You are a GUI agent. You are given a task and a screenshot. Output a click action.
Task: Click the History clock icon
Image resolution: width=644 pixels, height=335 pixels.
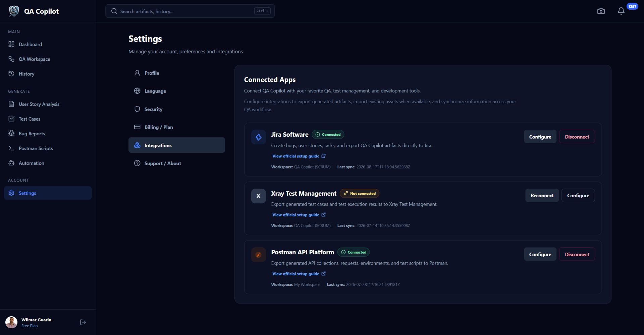(x=11, y=74)
